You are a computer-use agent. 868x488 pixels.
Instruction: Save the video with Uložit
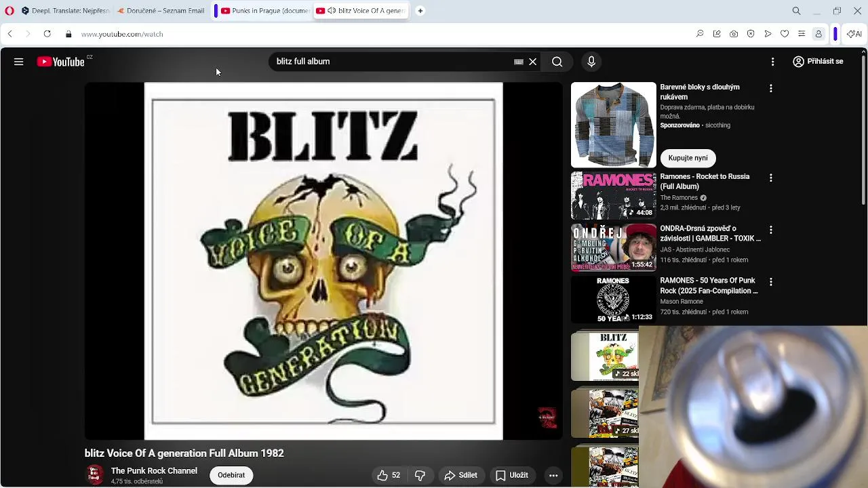point(512,475)
